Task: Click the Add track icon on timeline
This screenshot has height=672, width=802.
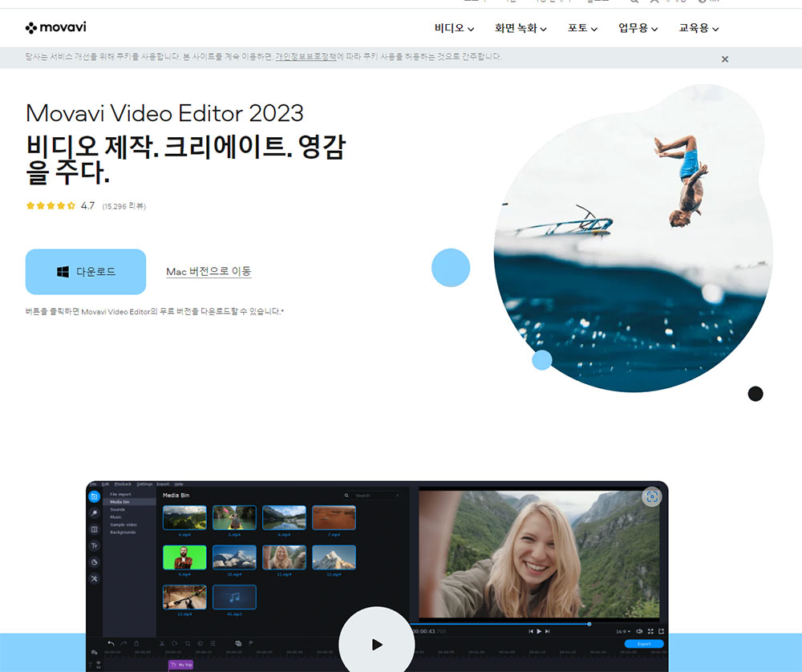Action: (94, 653)
